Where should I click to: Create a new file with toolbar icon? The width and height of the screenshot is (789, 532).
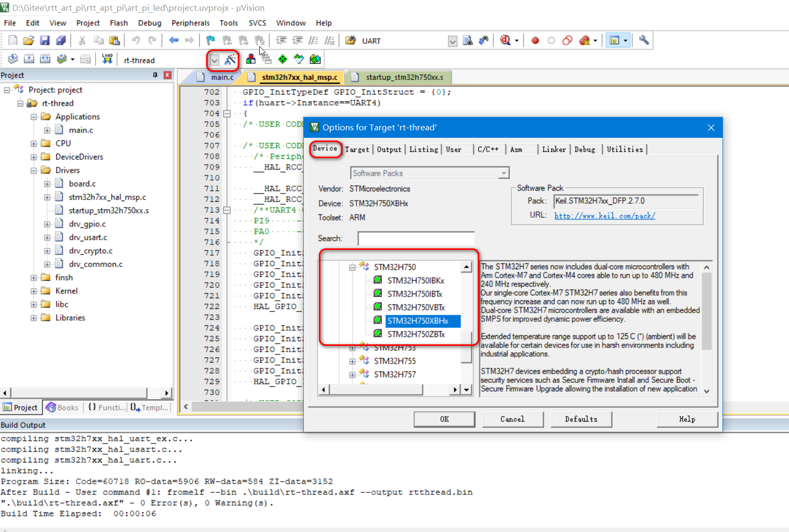[x=13, y=40]
